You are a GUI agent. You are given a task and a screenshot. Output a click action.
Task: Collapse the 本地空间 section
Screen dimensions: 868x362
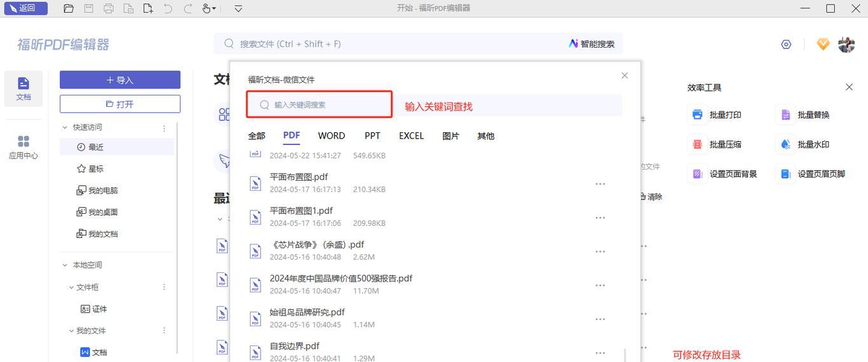[64, 265]
